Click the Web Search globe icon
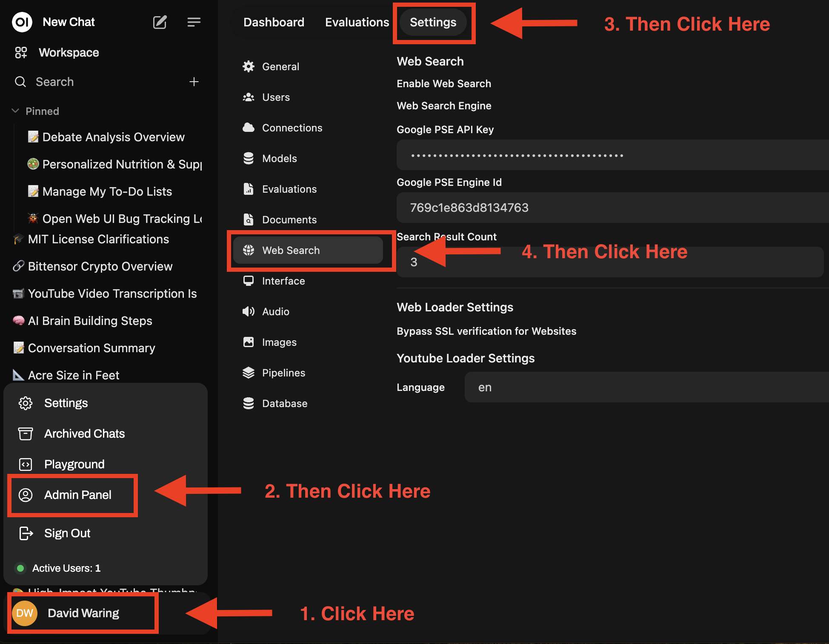 [x=249, y=250]
